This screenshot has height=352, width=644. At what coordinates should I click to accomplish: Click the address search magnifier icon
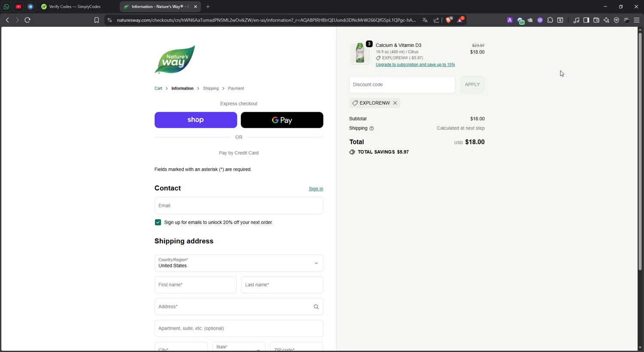[316, 307]
